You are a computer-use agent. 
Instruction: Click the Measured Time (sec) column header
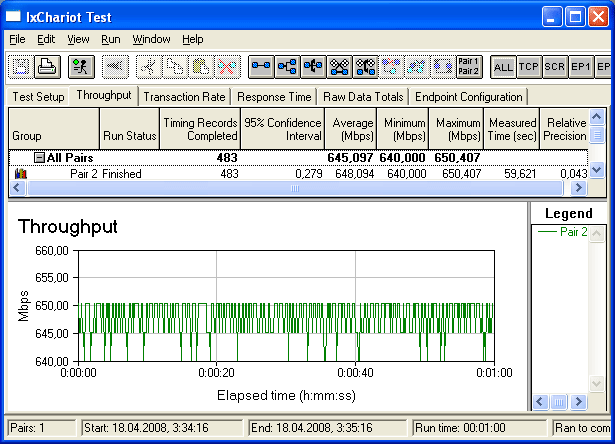click(512, 129)
